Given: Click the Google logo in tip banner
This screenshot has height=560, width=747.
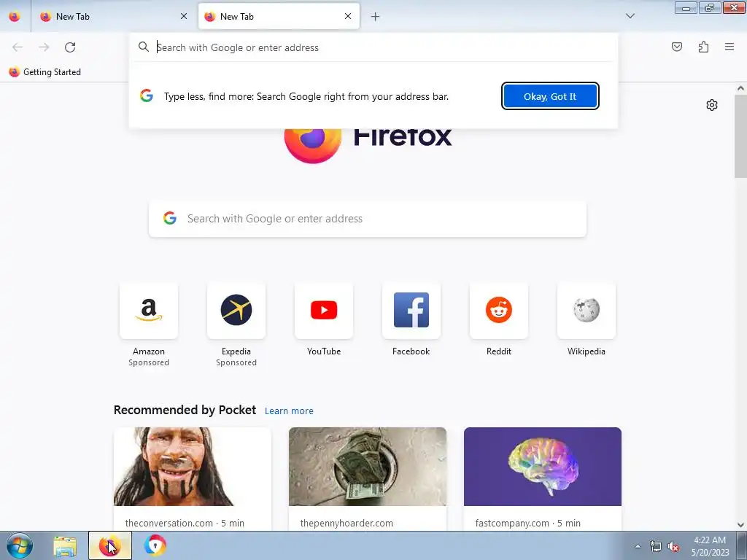Looking at the screenshot, I should pyautogui.click(x=147, y=96).
